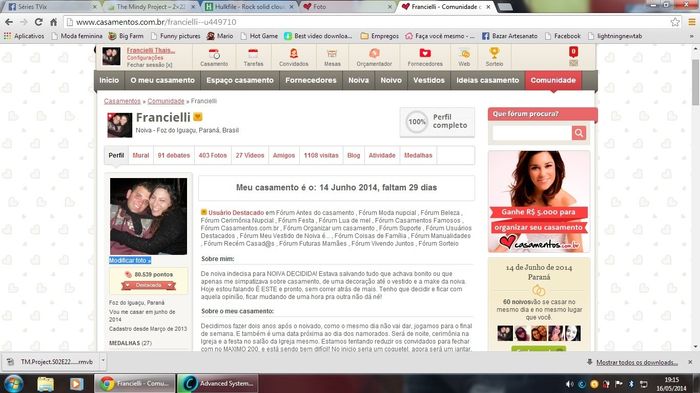Screen dimensions: 700x393
Task: Click the browser address bar
Action: point(366,22)
